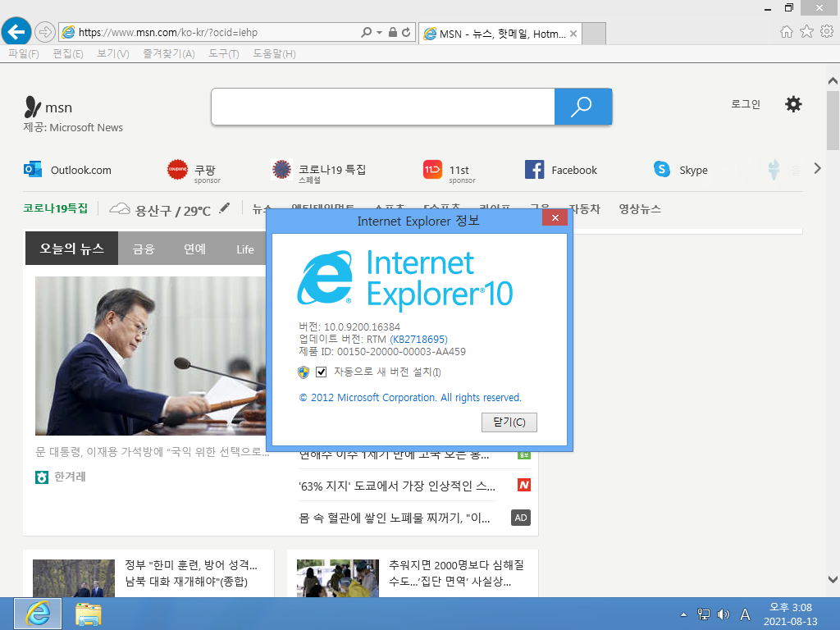
Task: Open the KB2718695 update link
Action: pyautogui.click(x=418, y=339)
